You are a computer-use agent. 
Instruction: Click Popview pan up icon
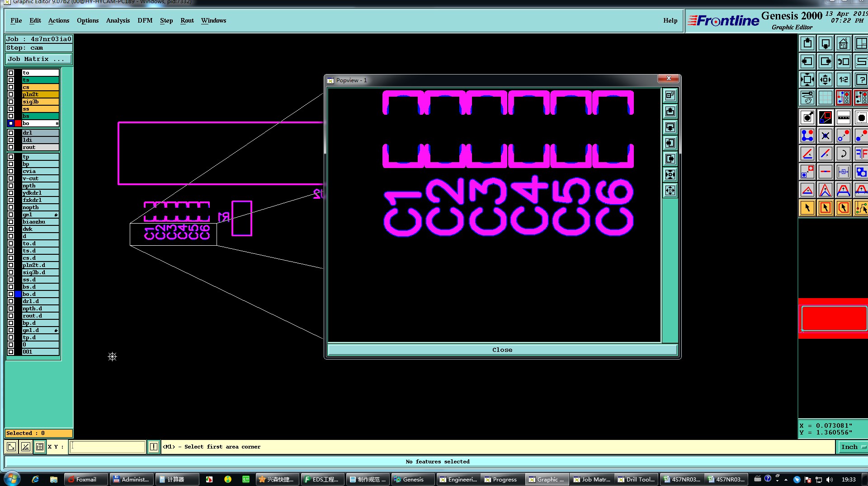coord(670,111)
